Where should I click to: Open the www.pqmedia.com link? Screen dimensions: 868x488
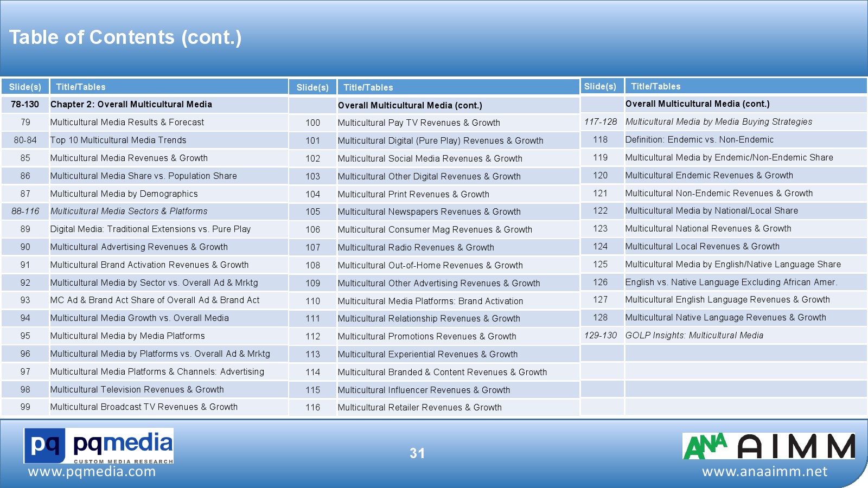tap(92, 472)
